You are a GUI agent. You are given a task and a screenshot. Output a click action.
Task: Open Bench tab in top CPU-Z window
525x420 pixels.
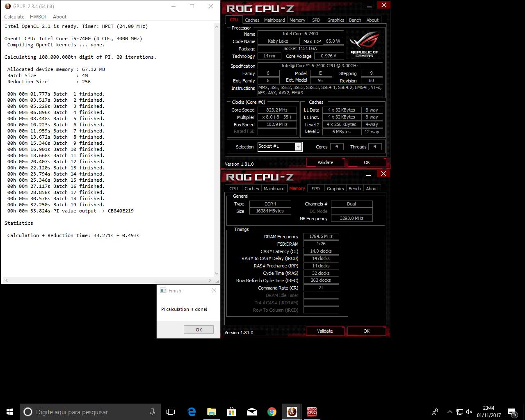pyautogui.click(x=355, y=20)
